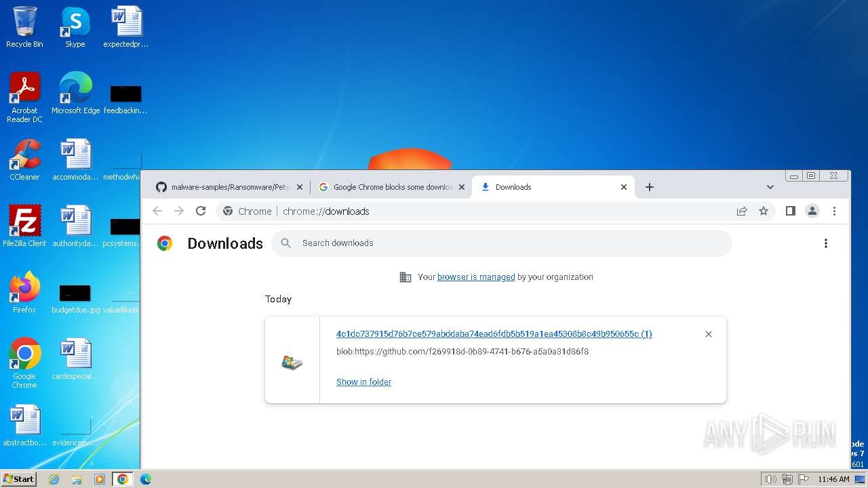This screenshot has height=488, width=868.
Task: Close the malware-samples GitHub tab
Action: (x=300, y=187)
